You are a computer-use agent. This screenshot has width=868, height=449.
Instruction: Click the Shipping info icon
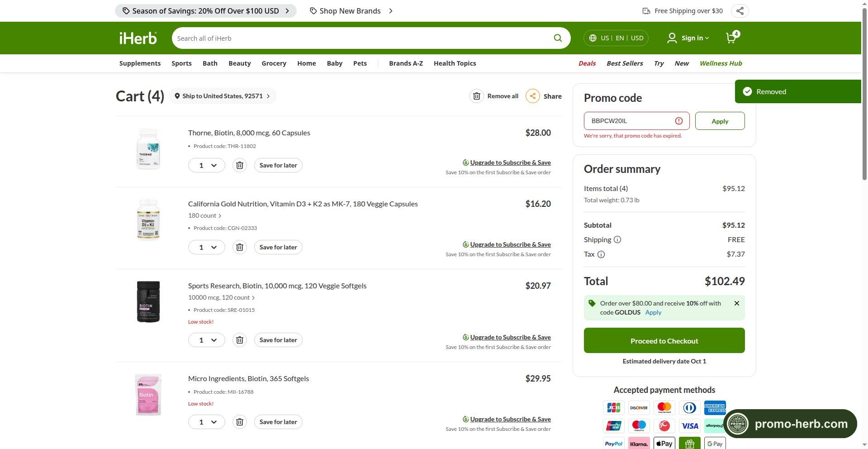(x=617, y=240)
